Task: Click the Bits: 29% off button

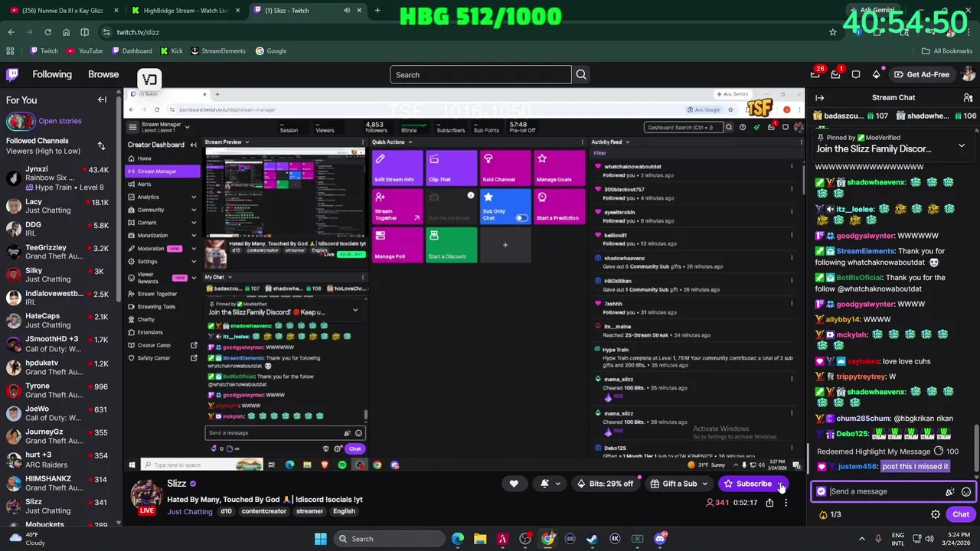Action: click(x=606, y=484)
